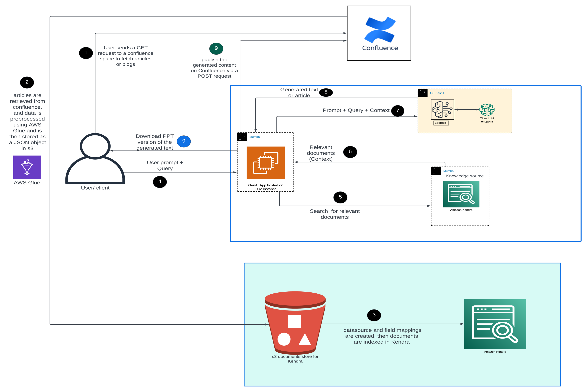Select the step 3 marker near Kendra indexing

[374, 315]
